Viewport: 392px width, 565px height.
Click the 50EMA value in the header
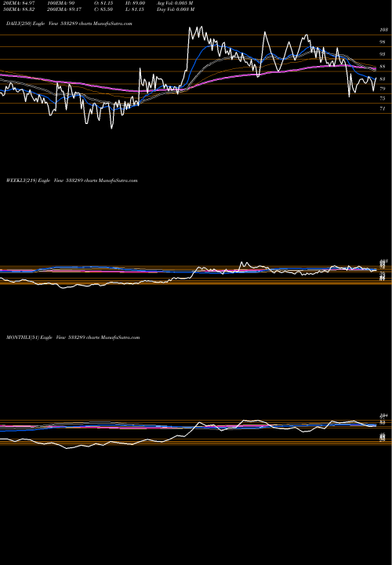(x=19, y=9)
